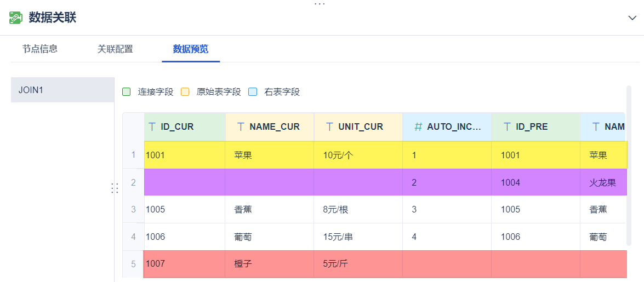Click the text type icon beside ID_PRE
Screen dimensions: 644x282
coord(507,127)
